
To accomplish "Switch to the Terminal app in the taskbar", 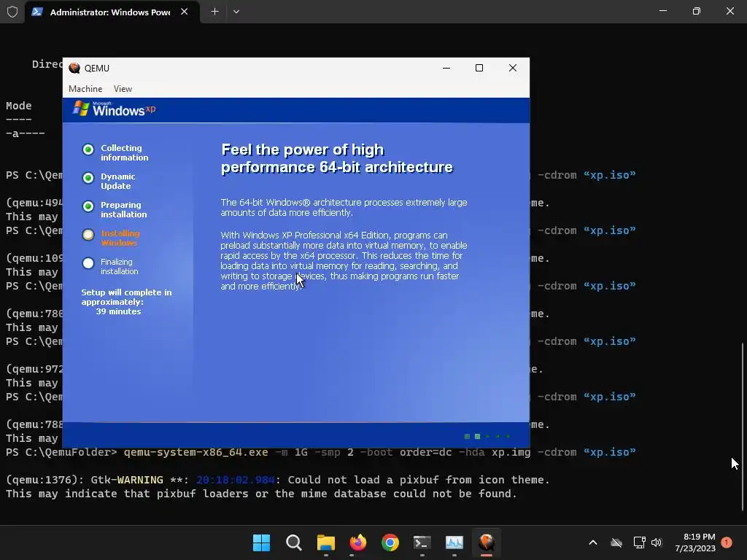I will [x=422, y=542].
